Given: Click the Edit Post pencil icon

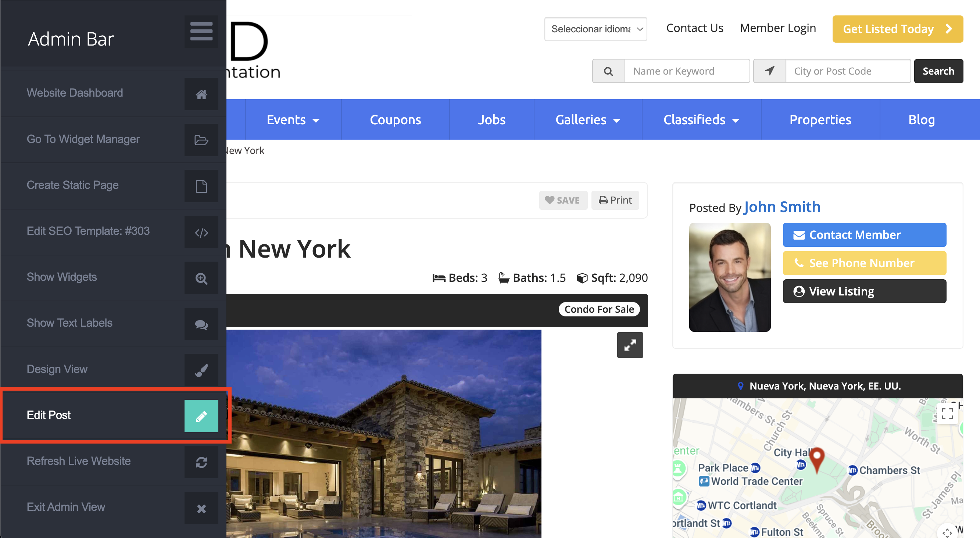Looking at the screenshot, I should 201,416.
